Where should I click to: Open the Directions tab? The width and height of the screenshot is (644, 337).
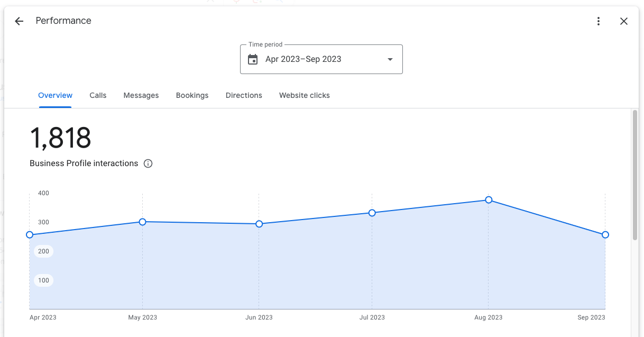pos(244,95)
